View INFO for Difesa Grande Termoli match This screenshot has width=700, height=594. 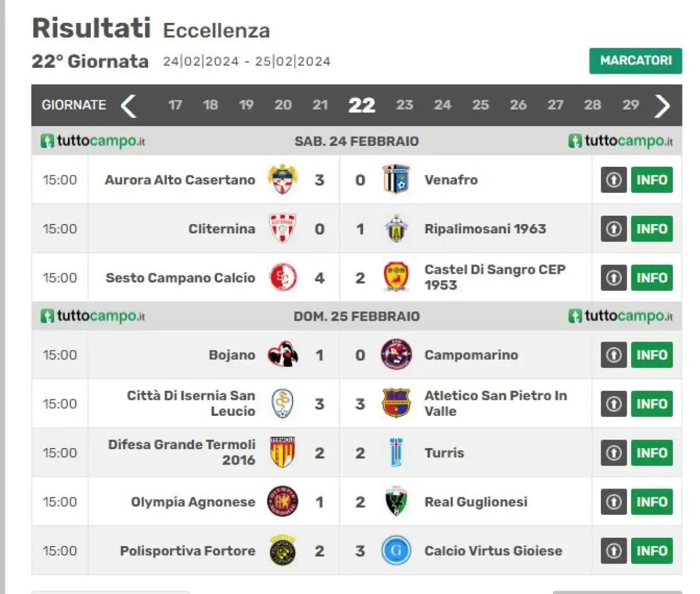[x=652, y=453]
